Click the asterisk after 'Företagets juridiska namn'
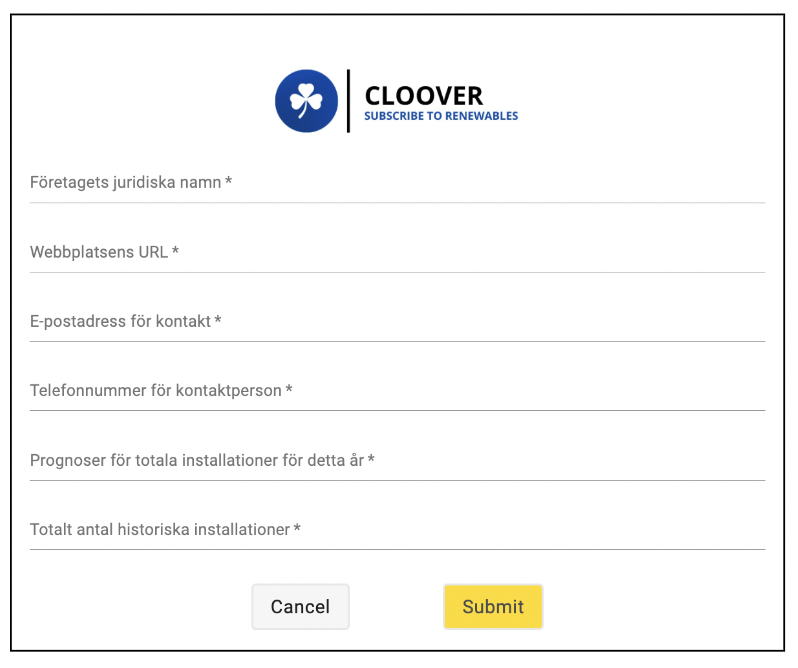798x668 pixels. click(229, 180)
